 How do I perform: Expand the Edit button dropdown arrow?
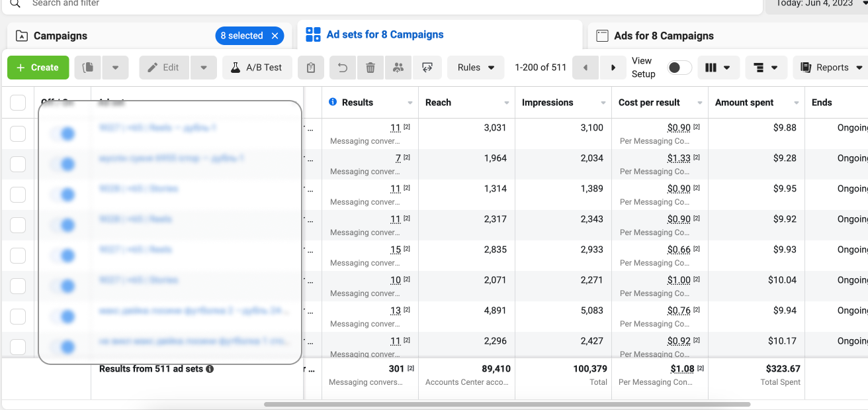203,68
